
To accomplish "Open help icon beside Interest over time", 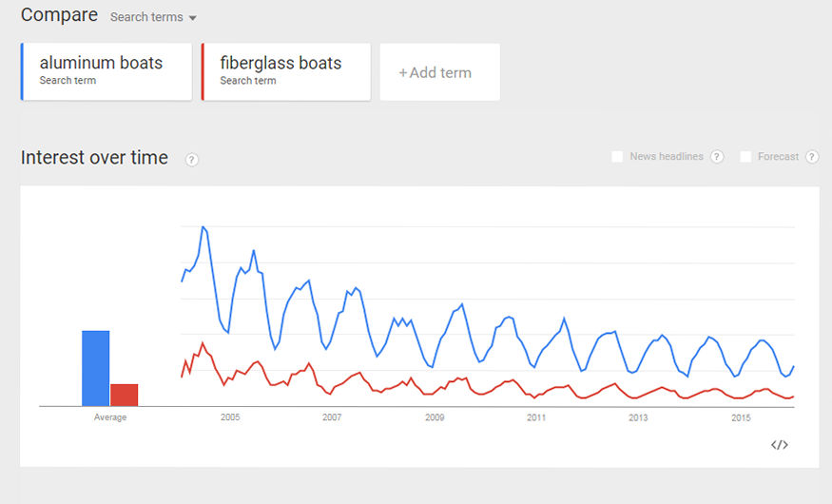I will [x=191, y=159].
